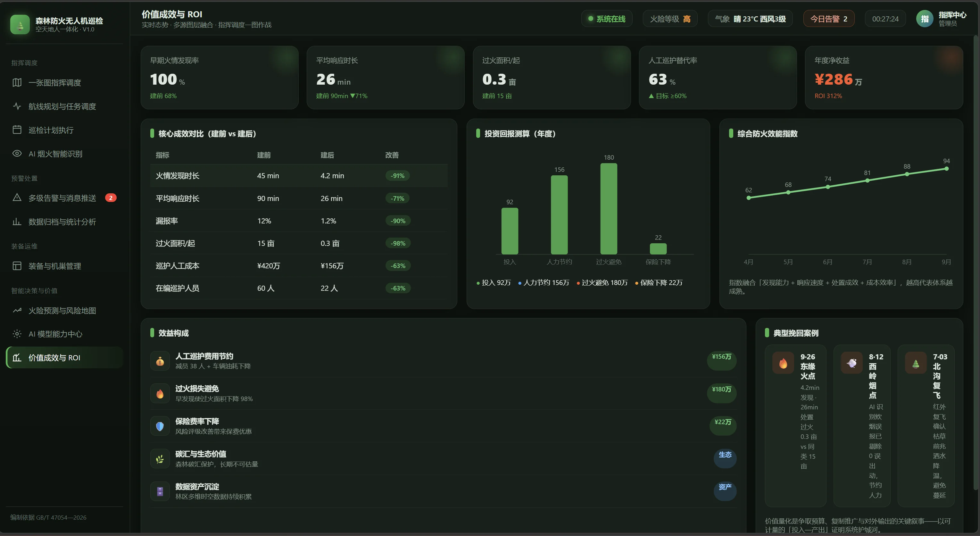The width and height of the screenshot is (980, 536).
Task: Click the 过火避免 180 bar in chart
Action: tap(609, 209)
